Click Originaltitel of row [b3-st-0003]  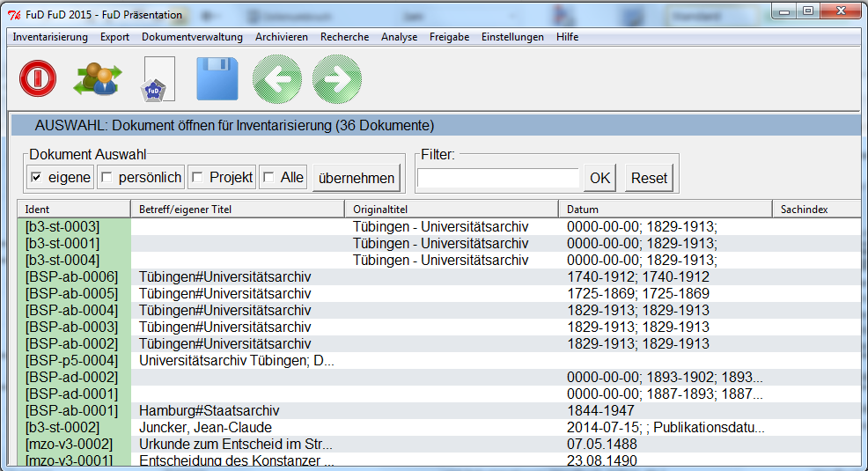(x=441, y=227)
